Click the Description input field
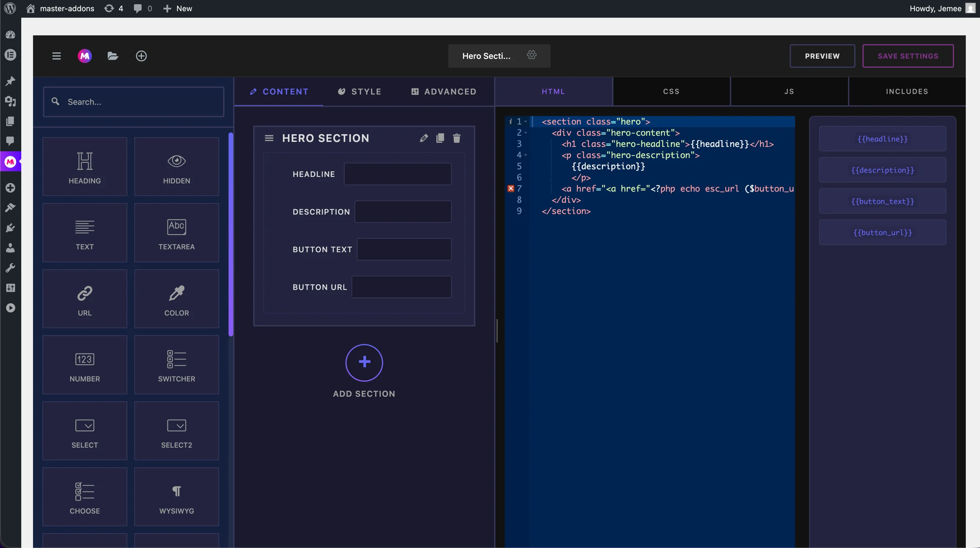Image resolution: width=980 pixels, height=548 pixels. click(403, 212)
